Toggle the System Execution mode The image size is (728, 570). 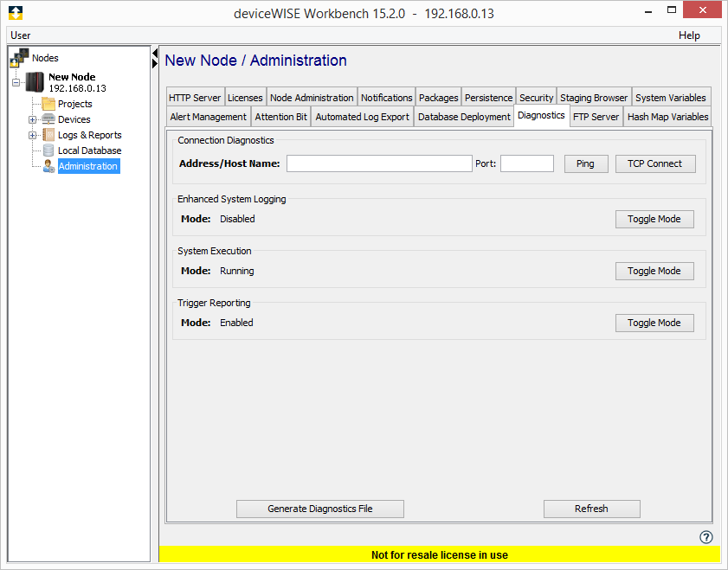point(654,271)
